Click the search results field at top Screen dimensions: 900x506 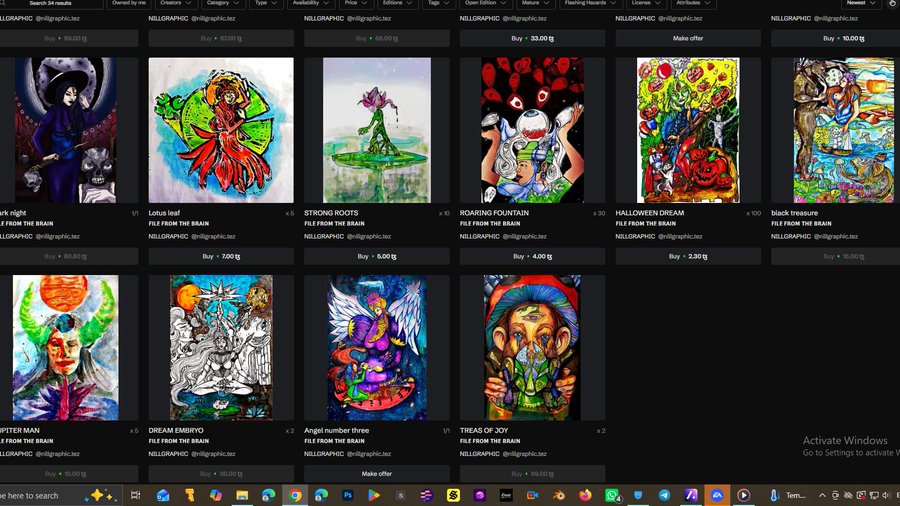[51, 3]
